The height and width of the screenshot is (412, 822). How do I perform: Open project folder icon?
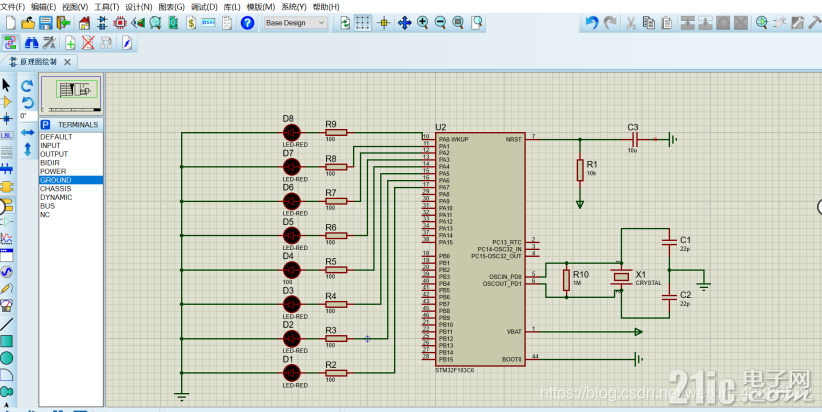pyautogui.click(x=28, y=23)
